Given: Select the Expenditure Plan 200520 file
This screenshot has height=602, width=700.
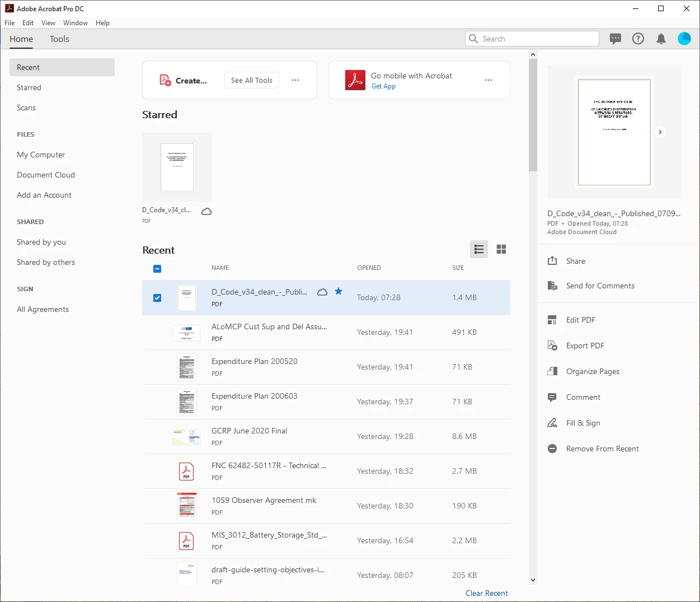Looking at the screenshot, I should tap(326, 367).
